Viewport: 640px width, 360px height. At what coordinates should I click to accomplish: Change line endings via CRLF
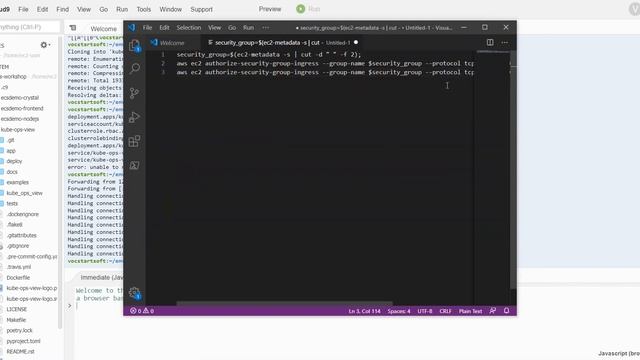pyautogui.click(x=445, y=311)
